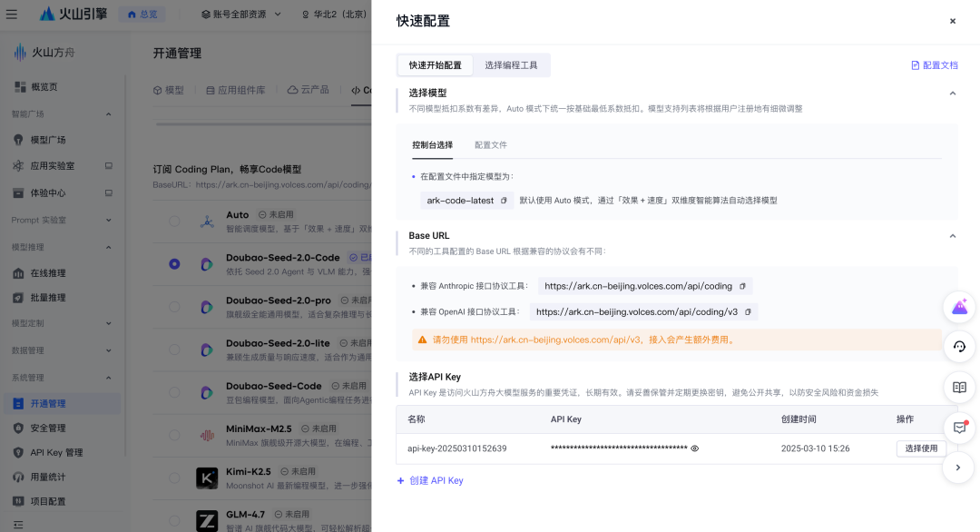Viewport: 980px width, 532px height.
Task: Switch to the 配置文件 tab
Action: click(x=491, y=145)
